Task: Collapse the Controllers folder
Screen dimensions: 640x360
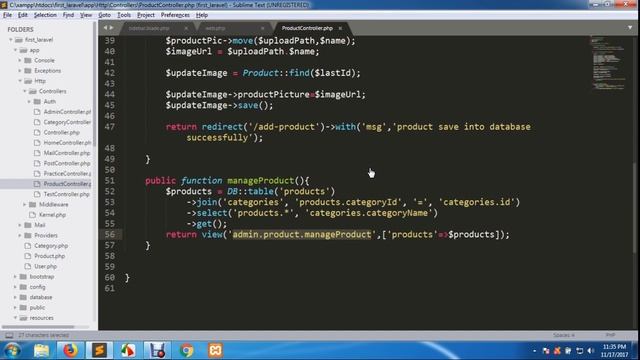Action: pyautogui.click(x=25, y=91)
